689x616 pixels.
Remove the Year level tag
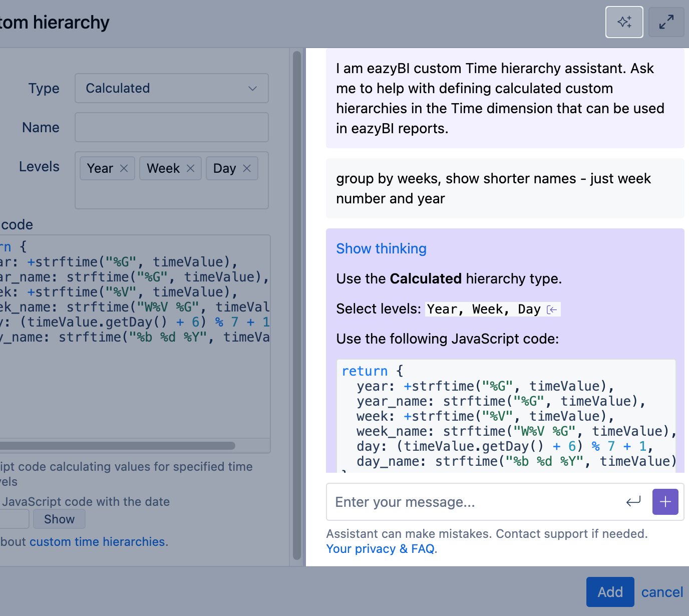click(x=124, y=168)
